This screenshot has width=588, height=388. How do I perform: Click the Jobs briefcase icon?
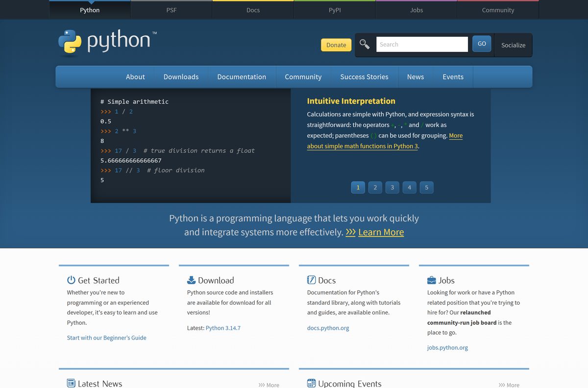(431, 280)
